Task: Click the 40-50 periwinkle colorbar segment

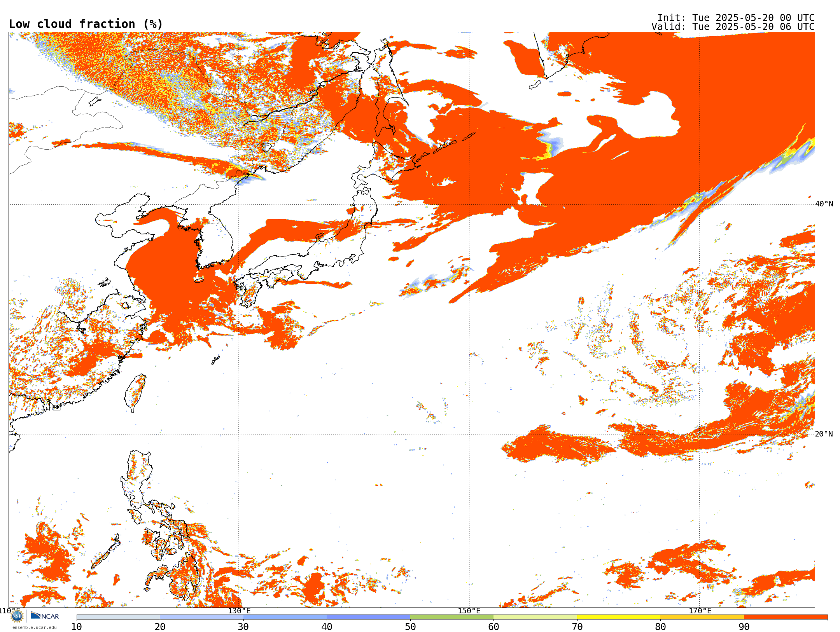Action: pyautogui.click(x=368, y=617)
